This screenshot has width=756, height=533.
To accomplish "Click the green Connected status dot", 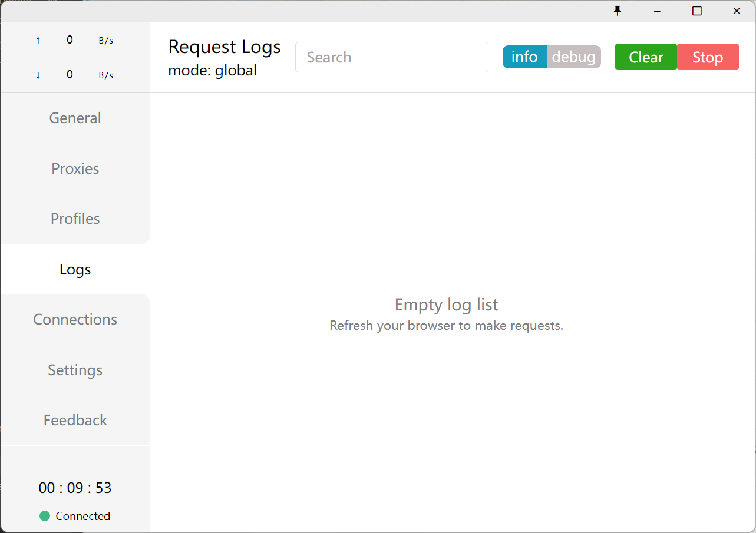I will click(x=45, y=516).
